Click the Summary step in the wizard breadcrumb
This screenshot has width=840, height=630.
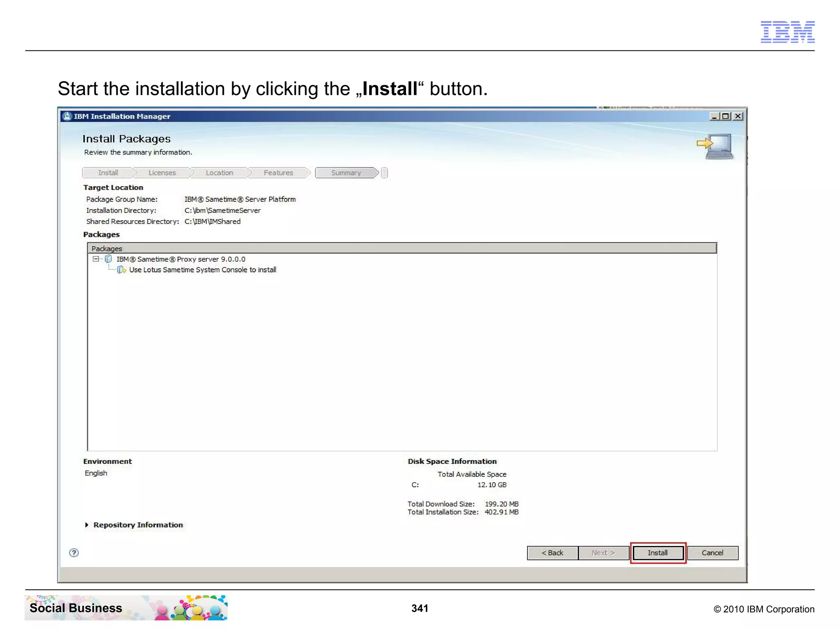(x=346, y=173)
